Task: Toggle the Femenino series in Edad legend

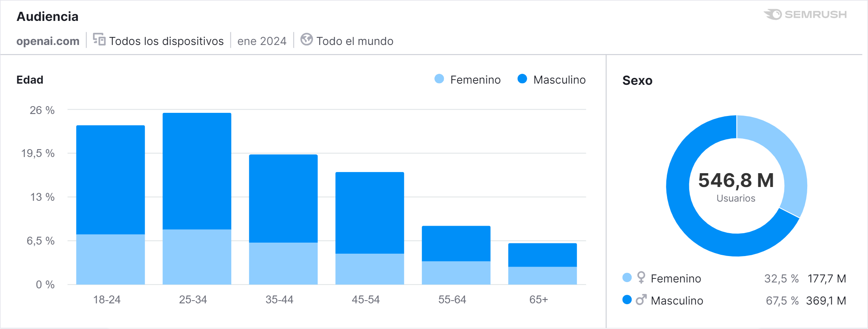Action: tap(468, 79)
